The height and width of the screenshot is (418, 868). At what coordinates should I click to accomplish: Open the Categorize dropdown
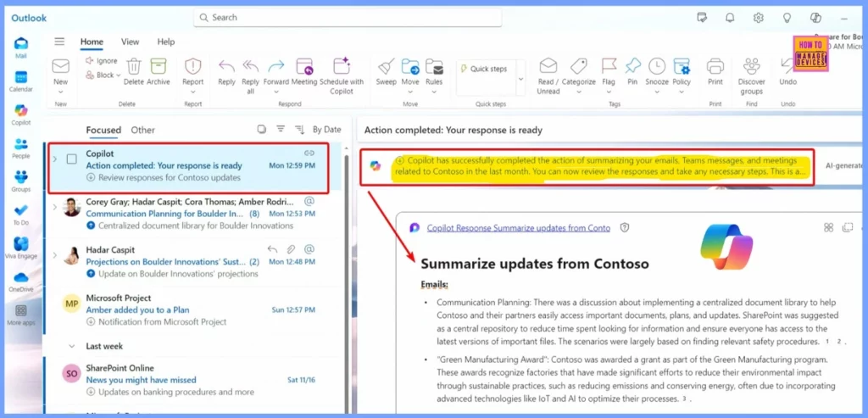(x=578, y=92)
